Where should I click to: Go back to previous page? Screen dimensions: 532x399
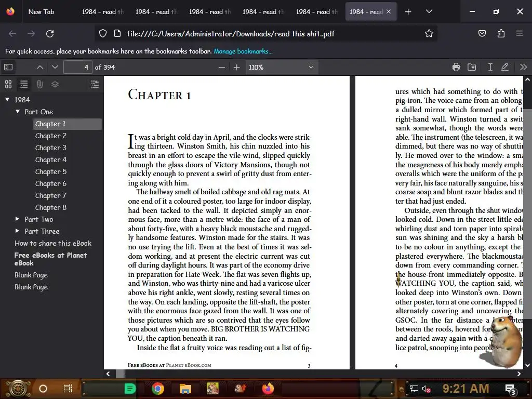(x=12, y=34)
